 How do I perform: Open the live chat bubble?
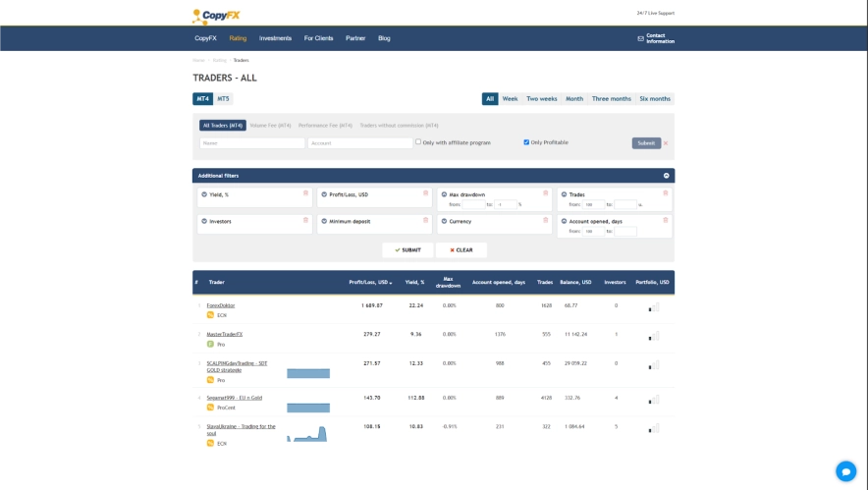coord(845,471)
